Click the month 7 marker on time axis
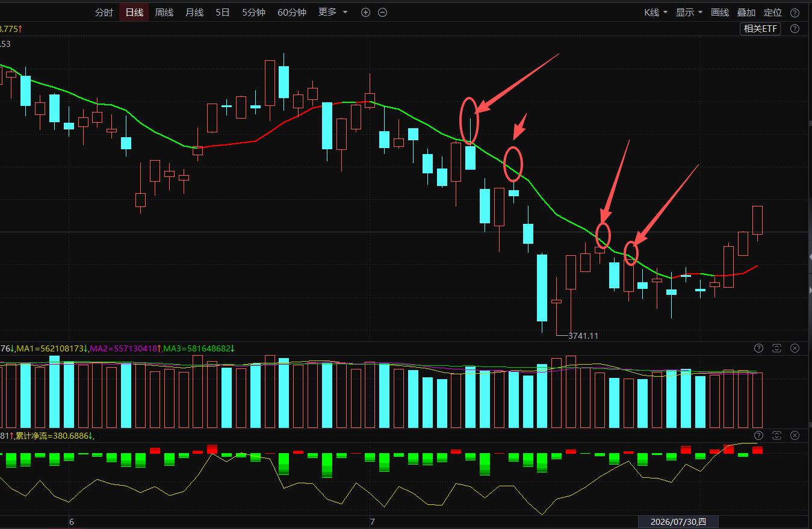 (x=373, y=522)
